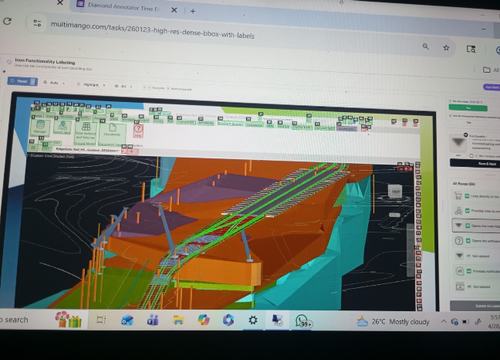Click the battery icon in system tray
500x360 pixels.
pyautogui.click(x=466, y=322)
